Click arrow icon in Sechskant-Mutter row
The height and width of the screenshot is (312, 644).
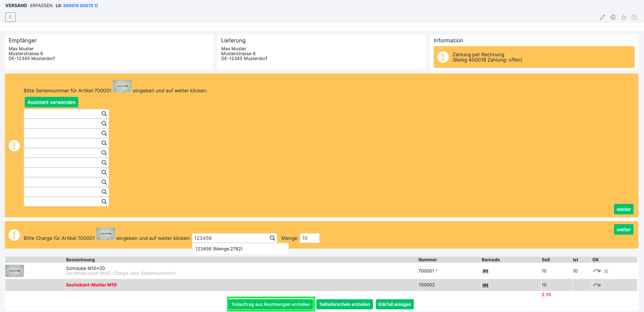point(597,285)
